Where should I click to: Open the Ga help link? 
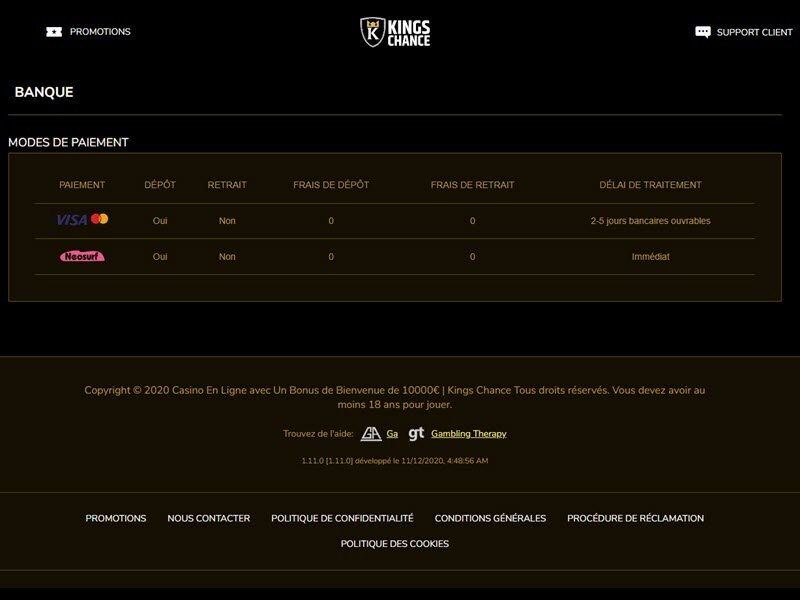pyautogui.click(x=392, y=434)
